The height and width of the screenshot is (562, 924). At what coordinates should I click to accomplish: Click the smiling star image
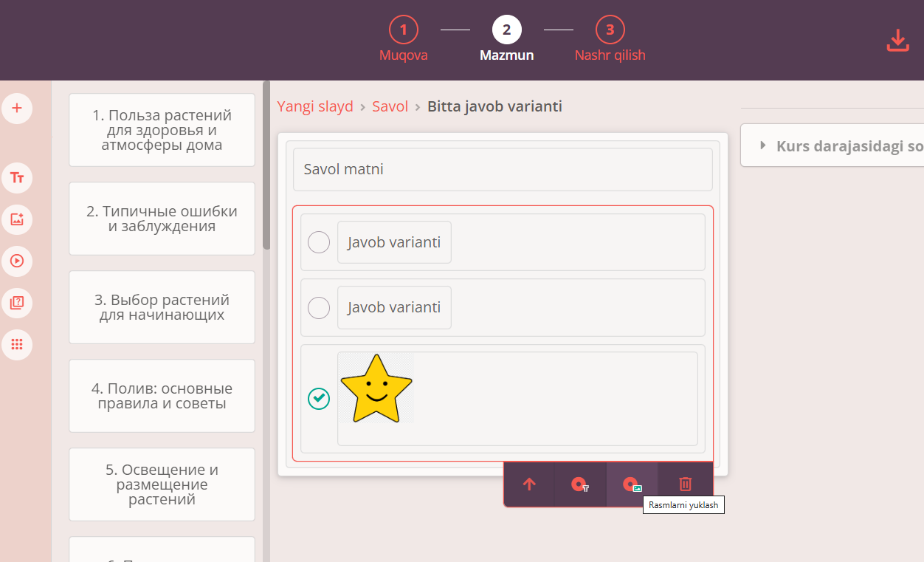tap(376, 388)
